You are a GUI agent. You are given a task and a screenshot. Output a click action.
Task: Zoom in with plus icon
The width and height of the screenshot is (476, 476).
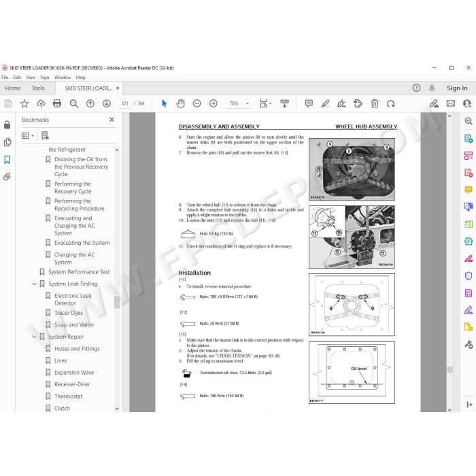coord(214,104)
